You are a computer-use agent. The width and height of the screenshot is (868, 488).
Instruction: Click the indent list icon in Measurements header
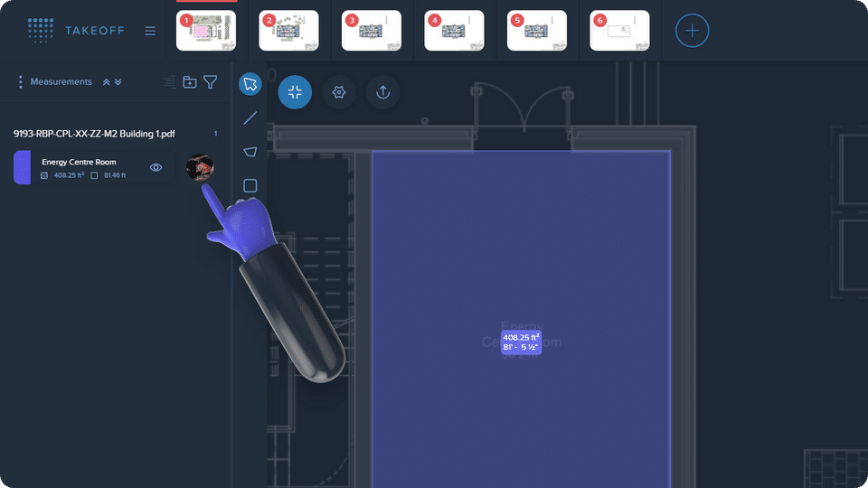[169, 82]
